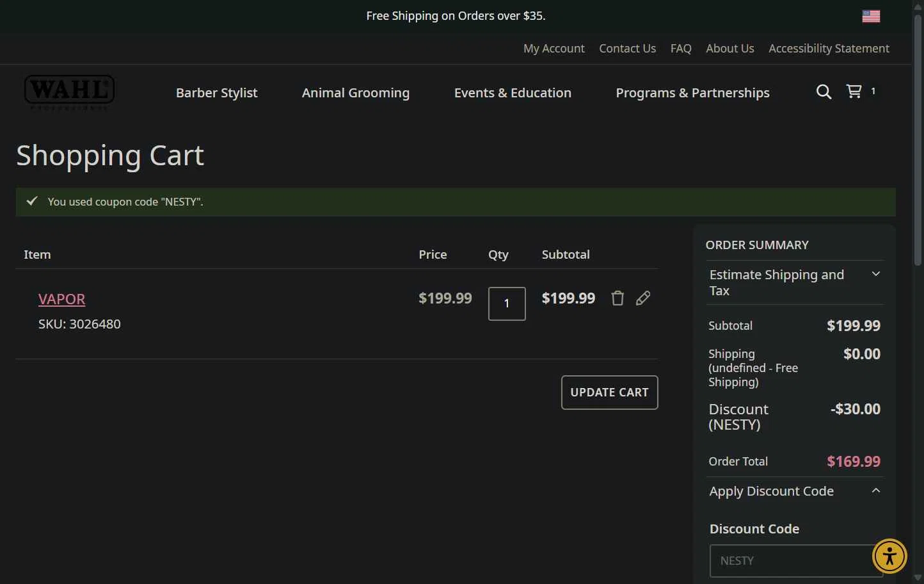
Task: Open the Programs & Partnerships menu
Action: [x=692, y=93]
